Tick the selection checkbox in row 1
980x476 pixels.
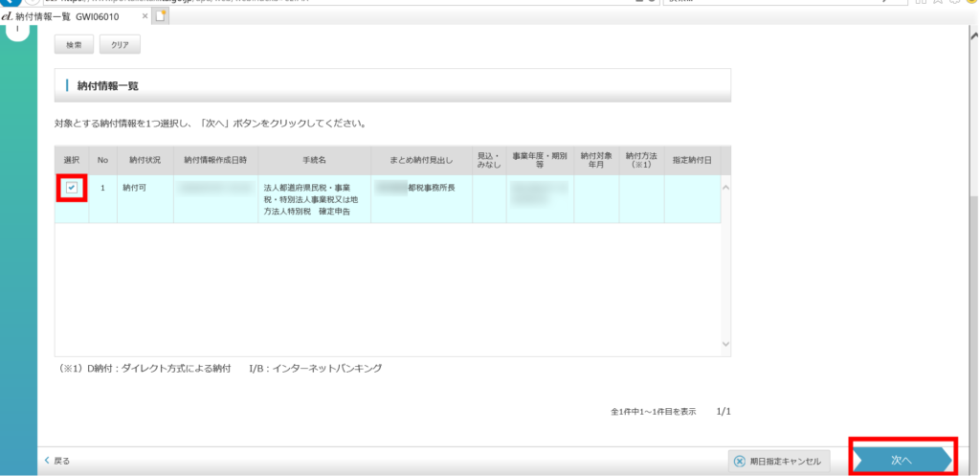[72, 189]
